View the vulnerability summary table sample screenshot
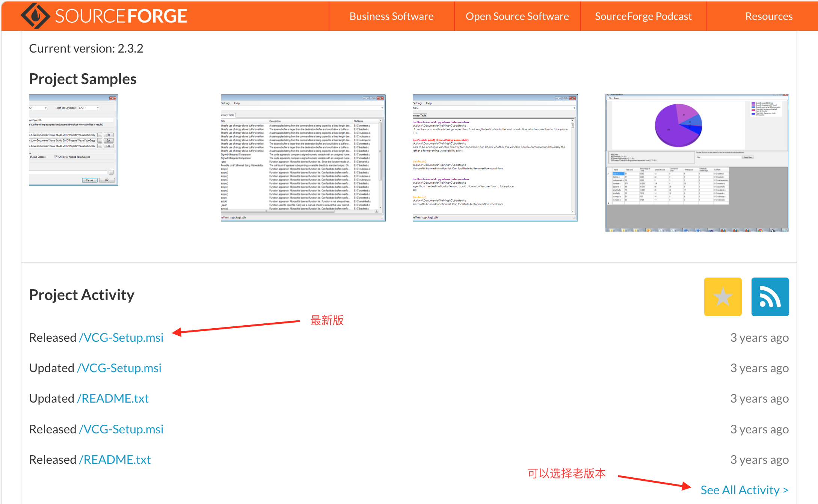Viewport: 818px width, 504px height. tap(303, 158)
